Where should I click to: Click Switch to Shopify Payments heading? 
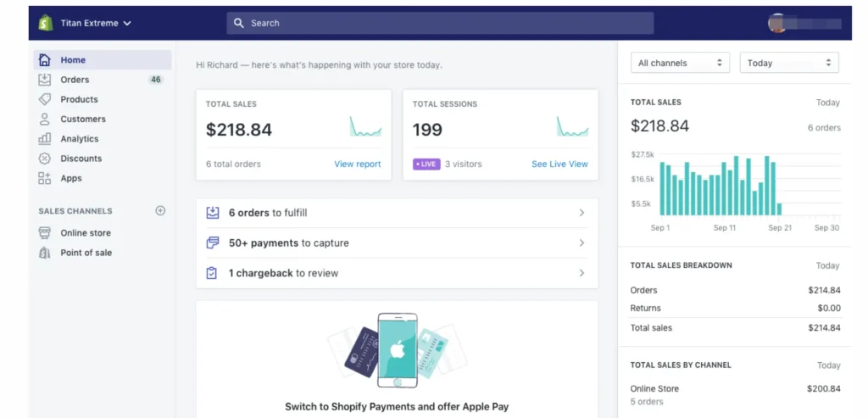(397, 406)
